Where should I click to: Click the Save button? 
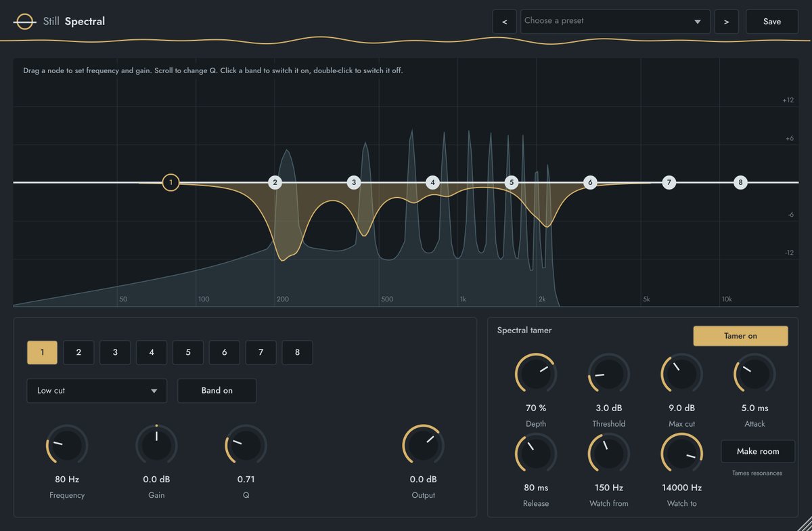tap(772, 22)
